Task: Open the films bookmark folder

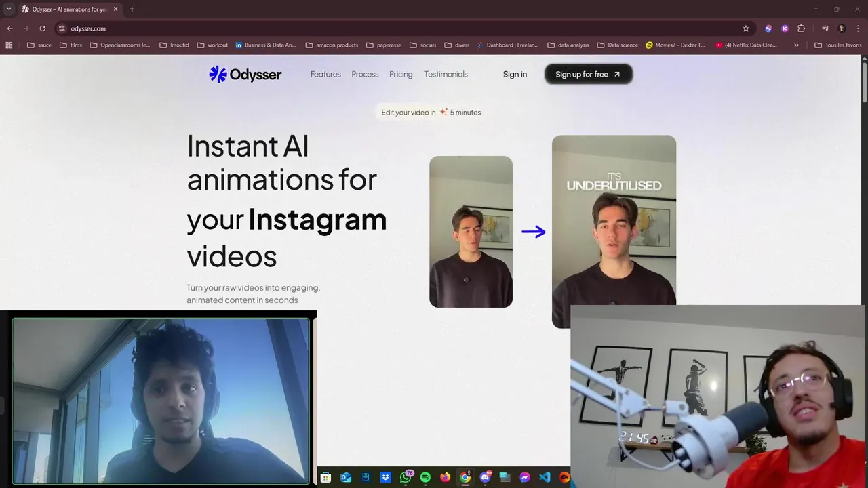Action: [71, 45]
